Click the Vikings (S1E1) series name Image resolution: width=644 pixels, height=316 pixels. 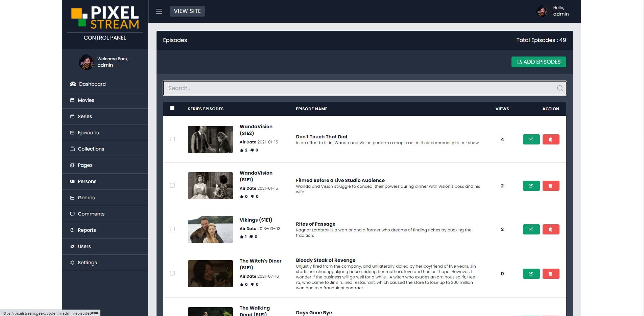pyautogui.click(x=256, y=220)
